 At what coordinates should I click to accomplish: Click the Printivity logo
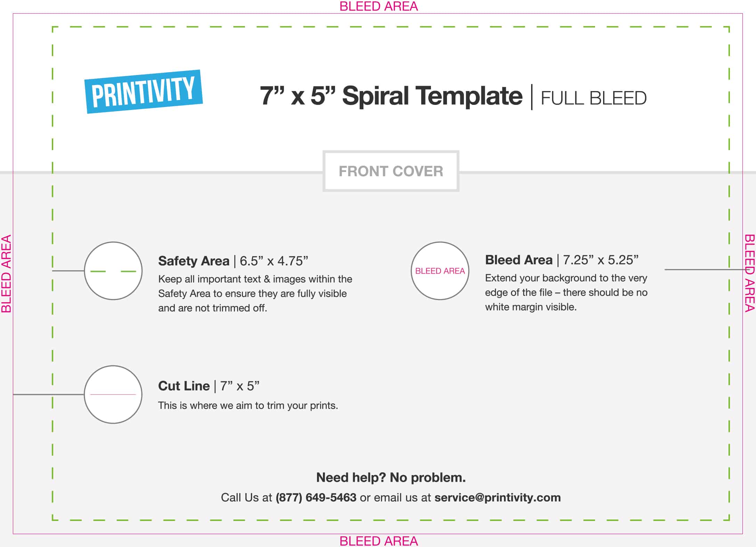pos(144,92)
